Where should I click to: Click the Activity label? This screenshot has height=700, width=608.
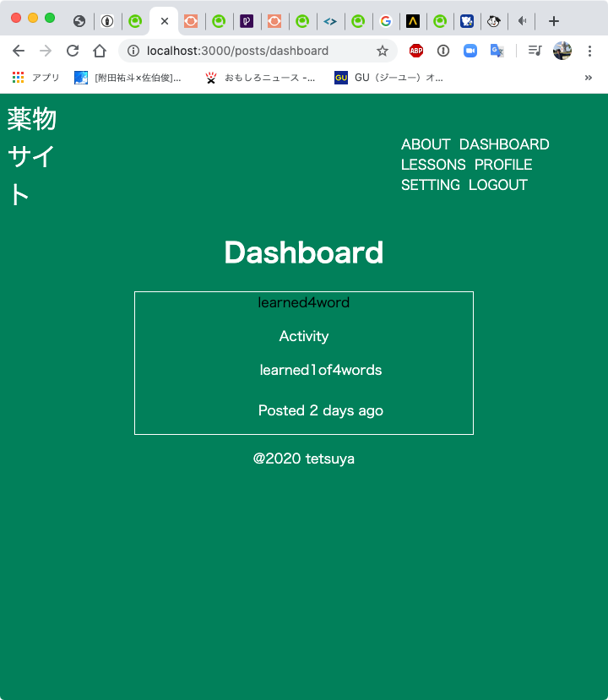click(x=303, y=336)
